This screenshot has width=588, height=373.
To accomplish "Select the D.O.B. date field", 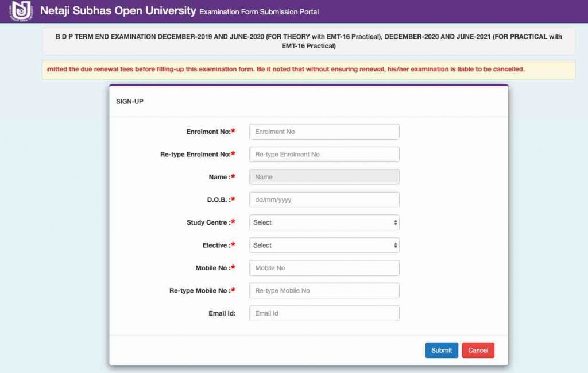I will [324, 199].
